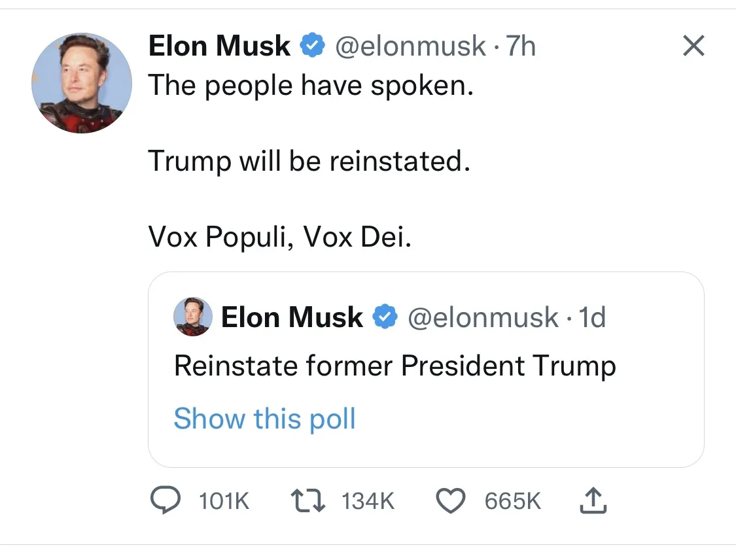Select the 1d timestamp on the quoted tweet
This screenshot has height=560, width=736.
[x=591, y=317]
